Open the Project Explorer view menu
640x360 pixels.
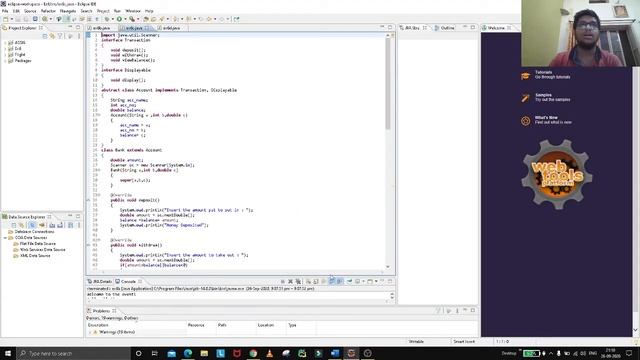click(x=78, y=36)
